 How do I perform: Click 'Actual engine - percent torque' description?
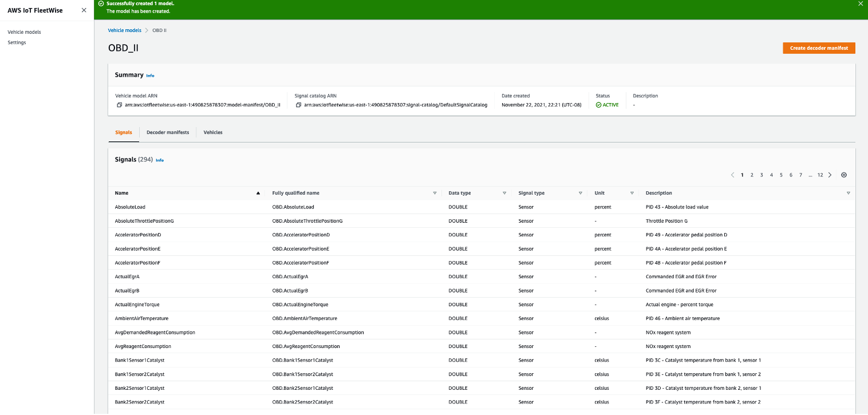pos(680,305)
